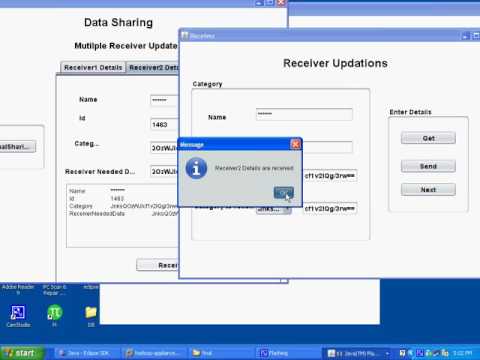Click the 'Data Sharing' title text
The width and height of the screenshot is (480, 360).
[x=118, y=22]
